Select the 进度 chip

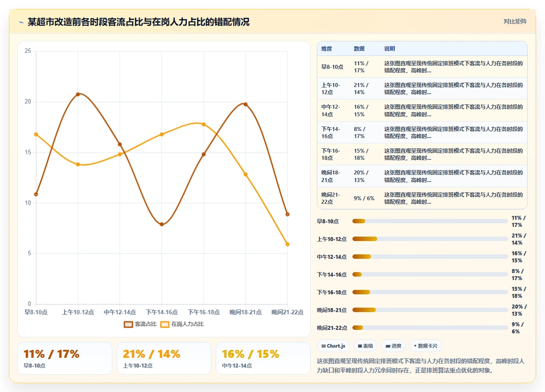393,346
